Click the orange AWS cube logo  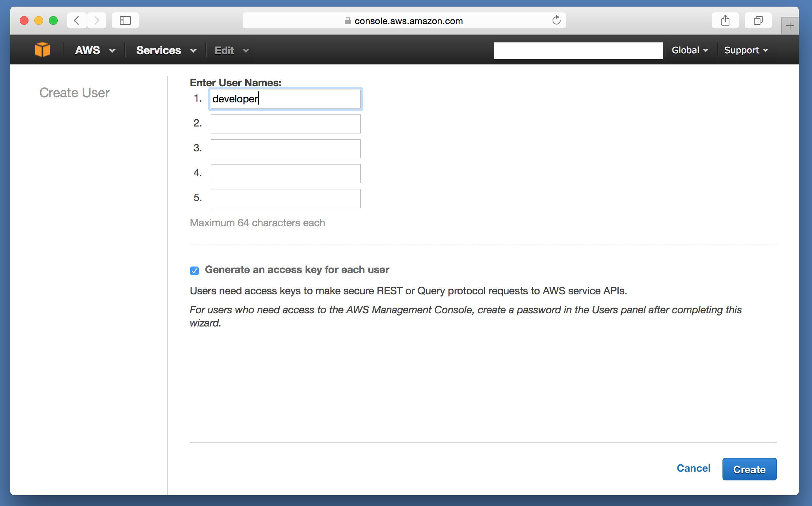pos(42,50)
